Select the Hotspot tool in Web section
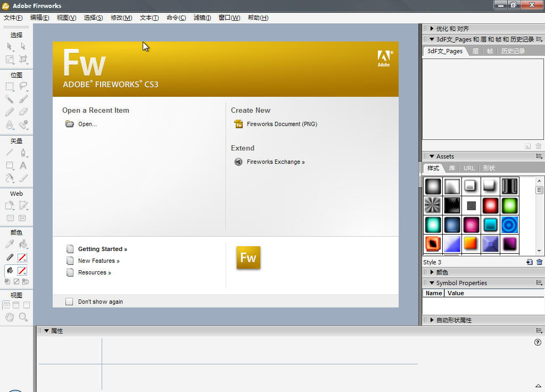This screenshot has width=545, height=392. (10, 205)
